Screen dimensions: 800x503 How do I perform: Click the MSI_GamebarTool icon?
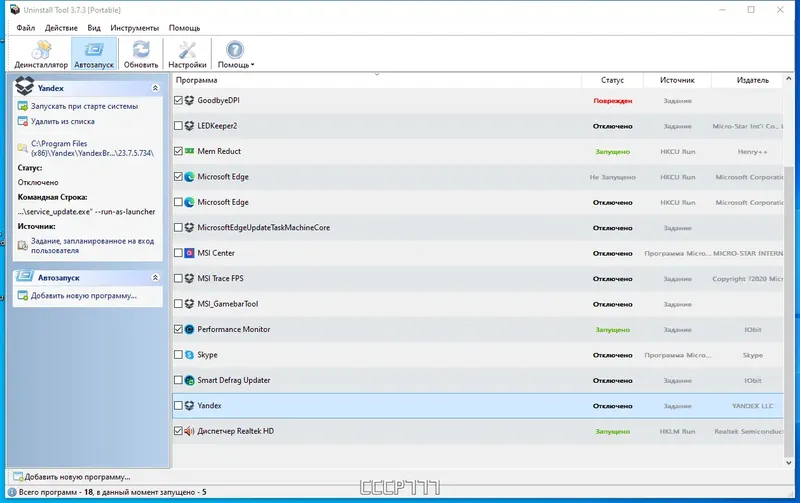[189, 304]
